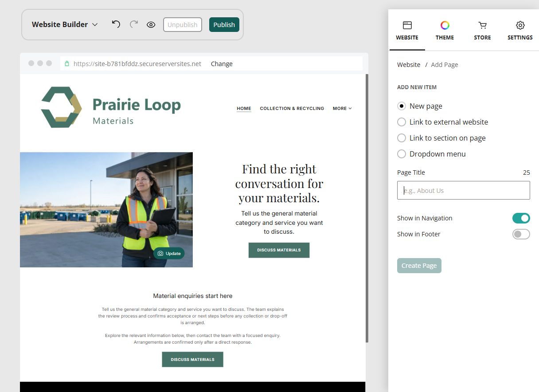This screenshot has height=392, width=539.
Task: Click the 'Add Page' breadcrumb text
Action: click(445, 65)
